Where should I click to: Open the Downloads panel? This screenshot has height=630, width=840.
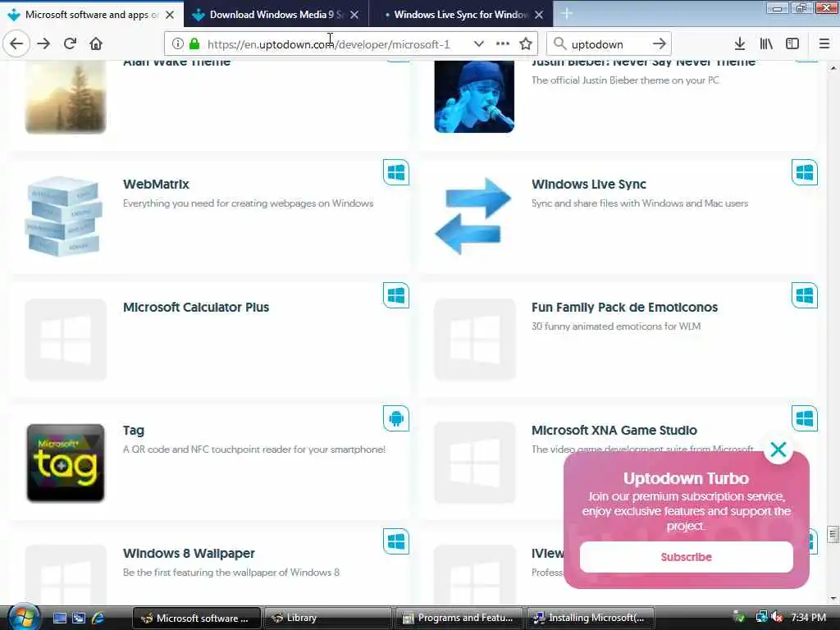(x=740, y=44)
